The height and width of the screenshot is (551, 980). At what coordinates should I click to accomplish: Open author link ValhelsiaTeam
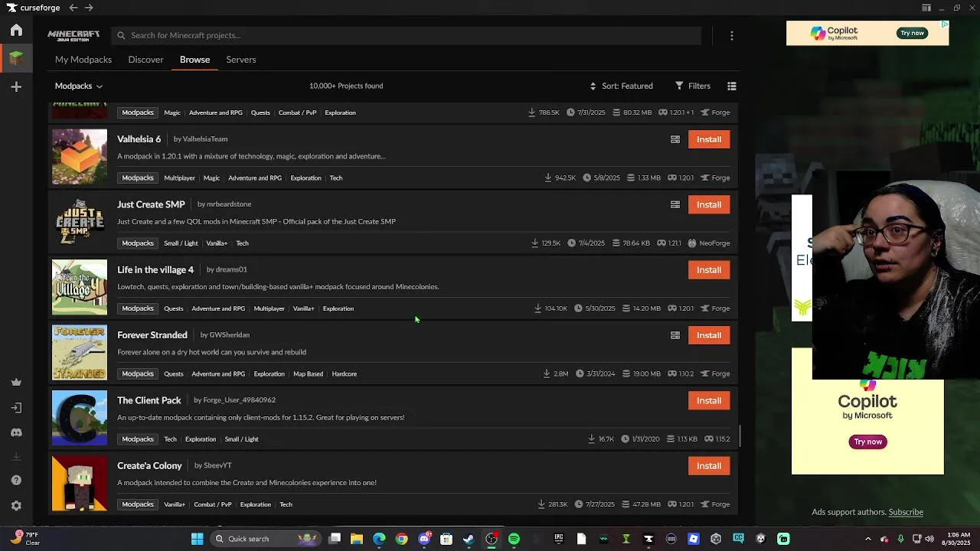[205, 139]
